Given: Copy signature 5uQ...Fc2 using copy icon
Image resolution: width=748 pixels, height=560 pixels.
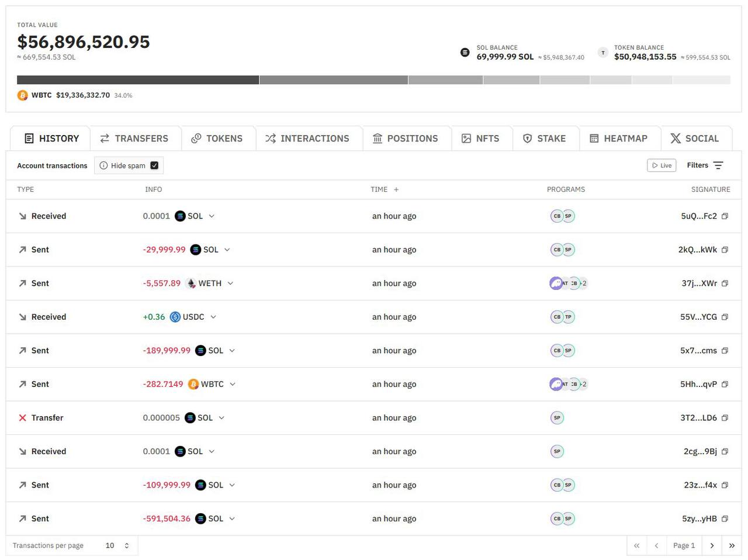Looking at the screenshot, I should click(725, 216).
